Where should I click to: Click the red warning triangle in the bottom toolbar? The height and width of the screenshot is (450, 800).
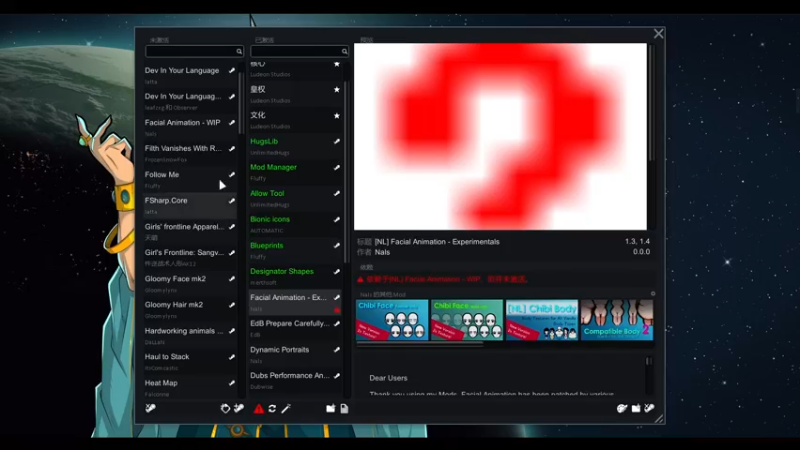259,409
